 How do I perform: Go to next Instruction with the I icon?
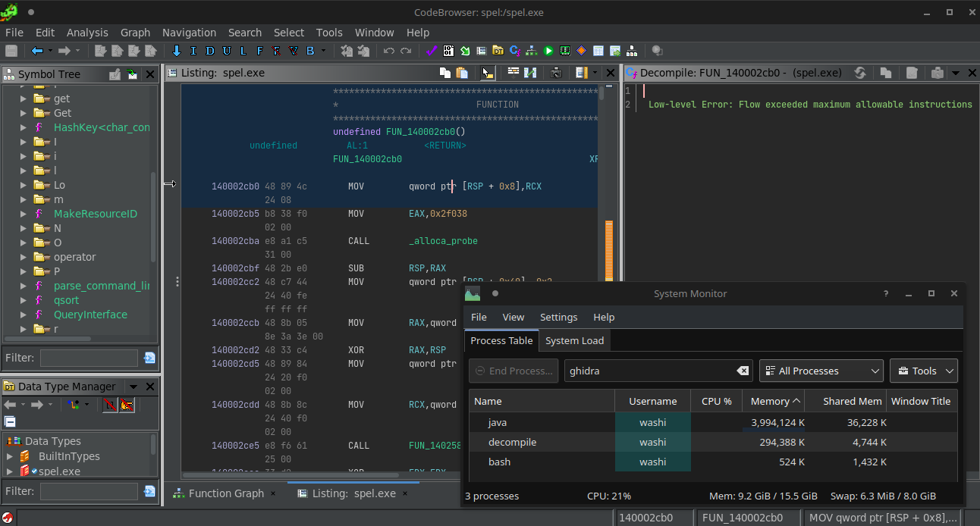(193, 51)
